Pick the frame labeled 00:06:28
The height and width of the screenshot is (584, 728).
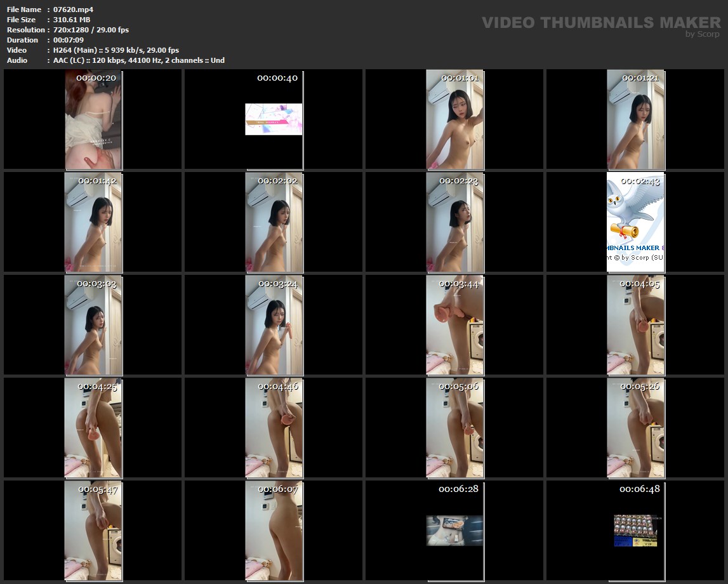(454, 530)
